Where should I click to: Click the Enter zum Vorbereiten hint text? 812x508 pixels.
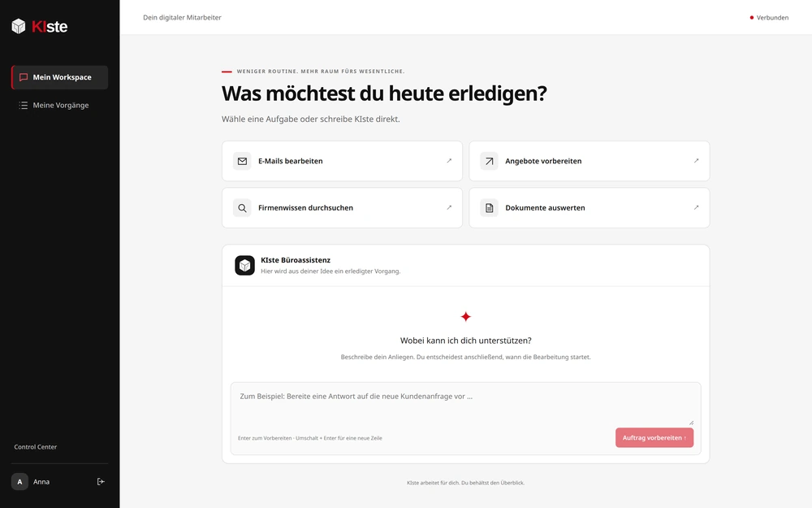(309, 438)
